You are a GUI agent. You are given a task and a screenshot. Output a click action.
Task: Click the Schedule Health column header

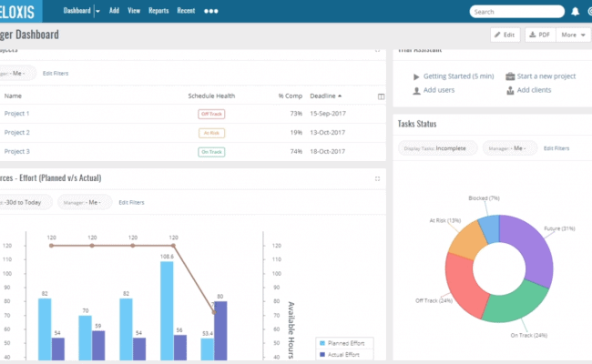click(211, 96)
